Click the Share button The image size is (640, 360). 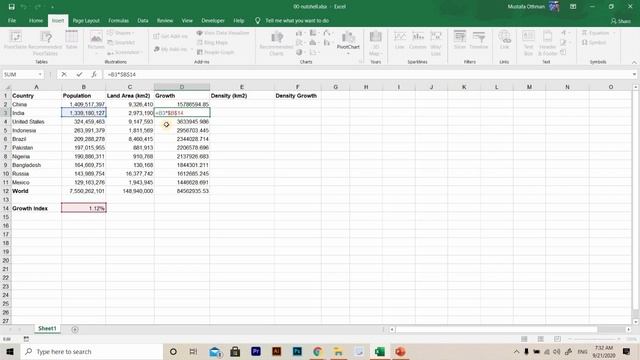[x=621, y=21]
